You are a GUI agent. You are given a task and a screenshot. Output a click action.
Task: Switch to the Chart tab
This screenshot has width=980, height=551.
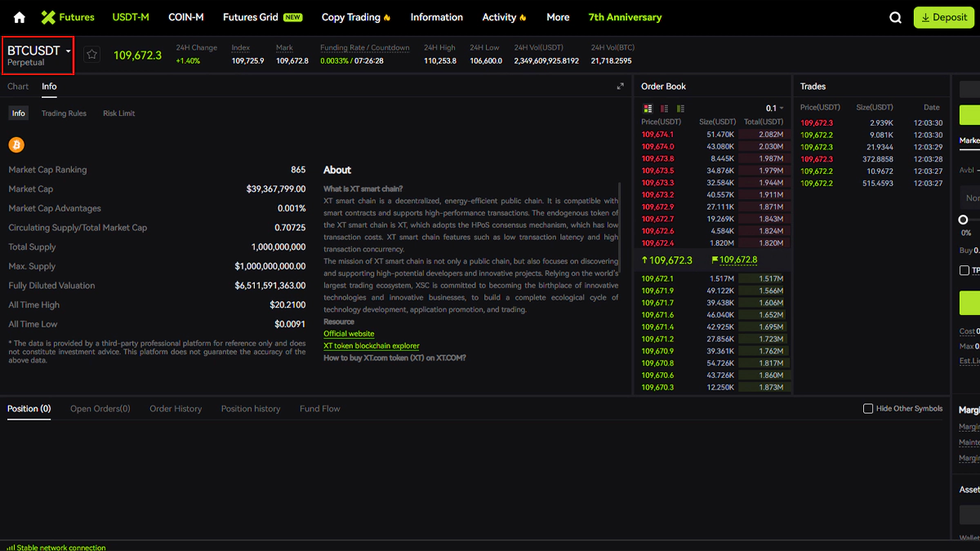click(18, 87)
